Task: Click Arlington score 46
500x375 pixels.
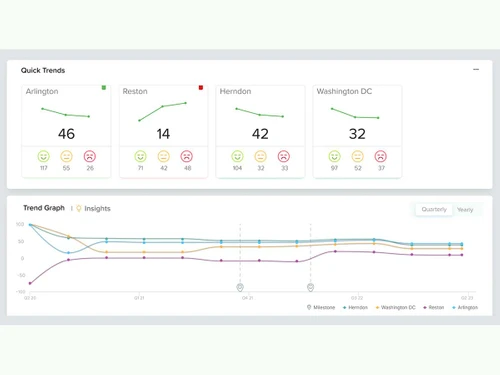Action: [66, 134]
